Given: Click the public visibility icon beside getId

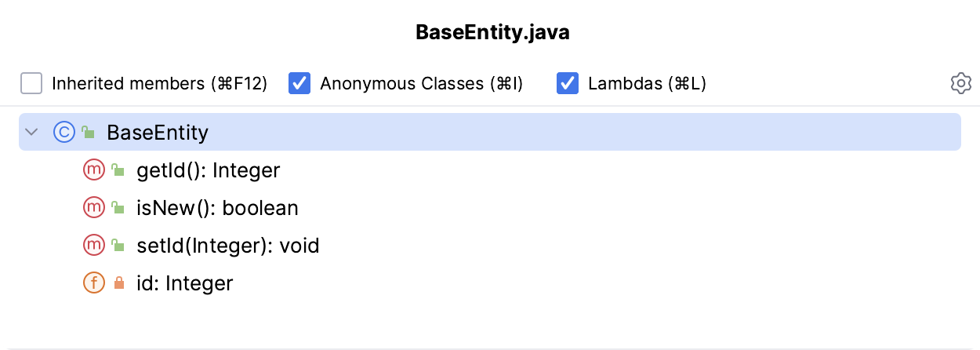Looking at the screenshot, I should point(118,170).
